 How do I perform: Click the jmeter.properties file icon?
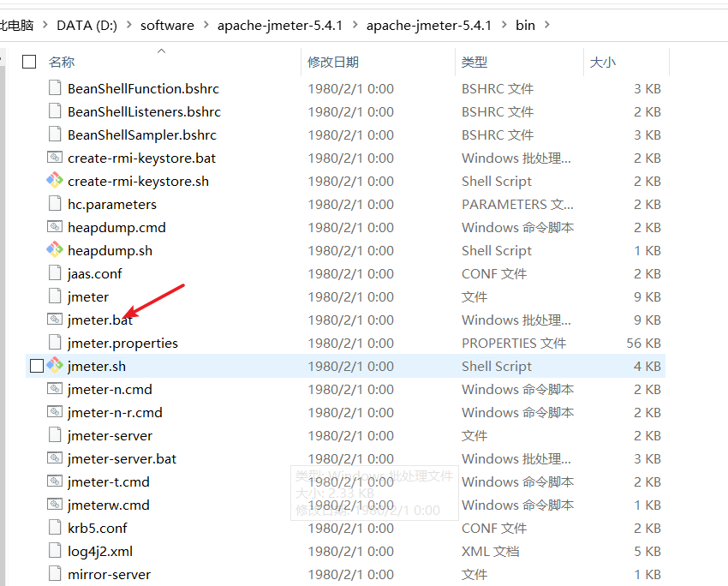point(55,342)
